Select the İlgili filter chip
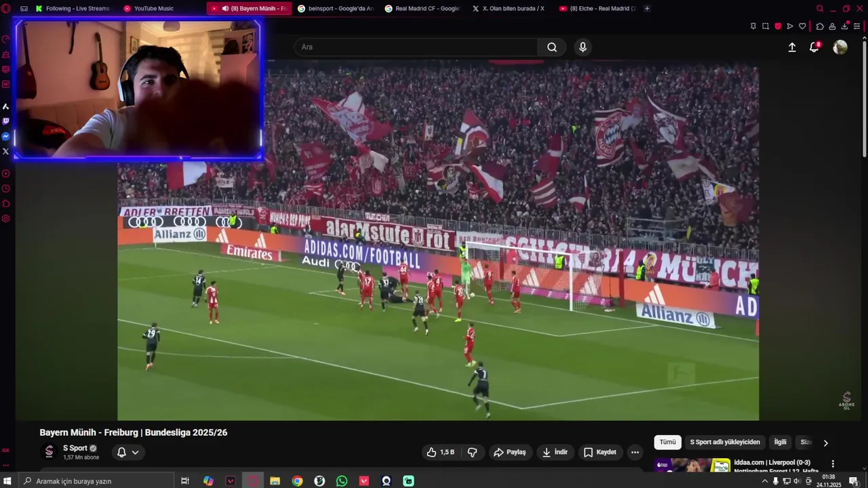Image resolution: width=868 pixels, height=488 pixels. 781,442
